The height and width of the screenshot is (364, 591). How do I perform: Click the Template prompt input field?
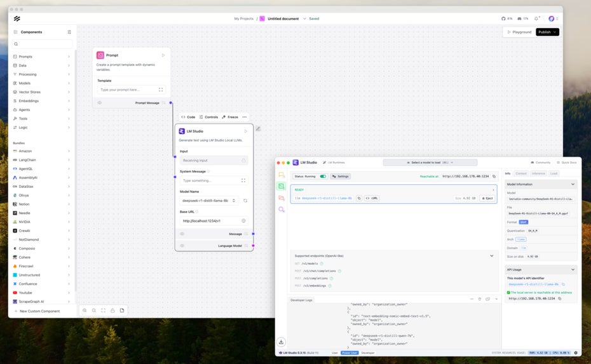(131, 90)
